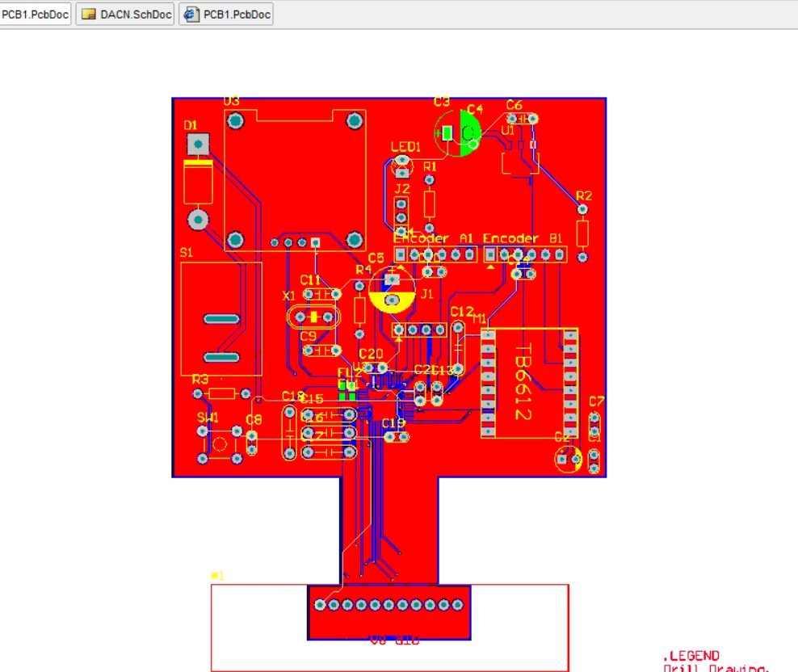Select the R1 resistor body
This screenshot has width=798, height=672.
(x=430, y=204)
